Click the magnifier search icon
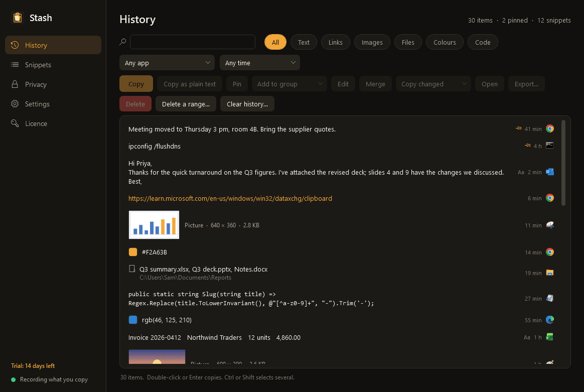This screenshot has height=392, width=584. click(x=123, y=42)
